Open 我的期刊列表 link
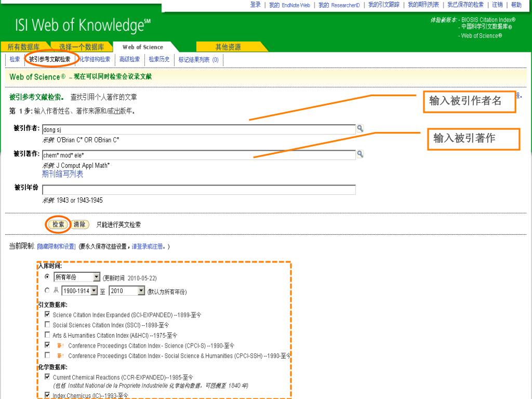Screen dimensions: 532x399 point(423,5)
